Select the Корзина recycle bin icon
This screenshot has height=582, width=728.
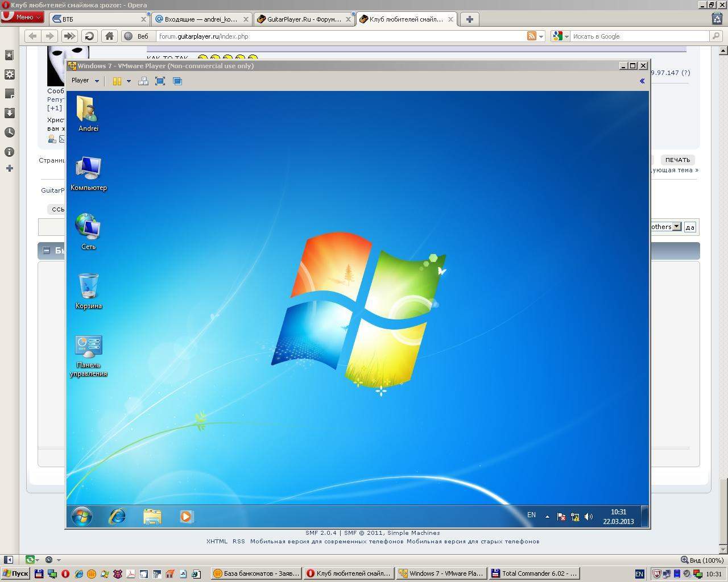pyautogui.click(x=88, y=291)
